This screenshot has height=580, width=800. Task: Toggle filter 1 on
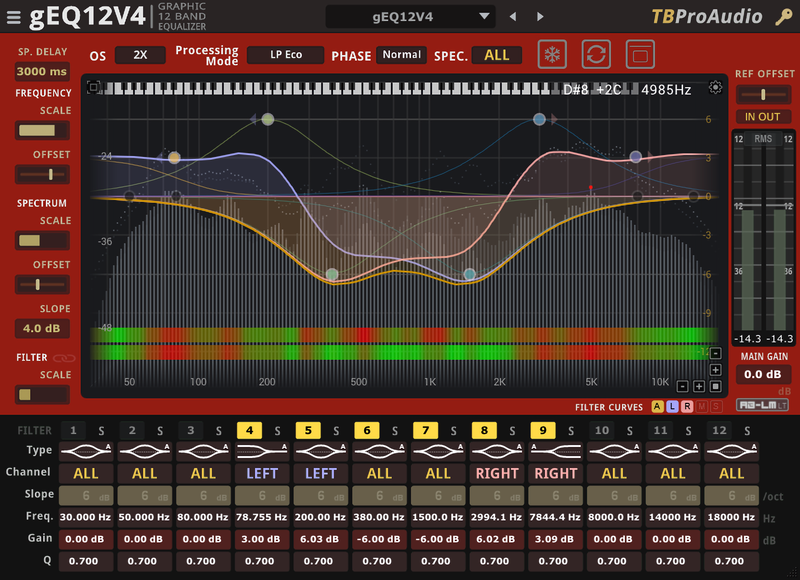point(73,431)
